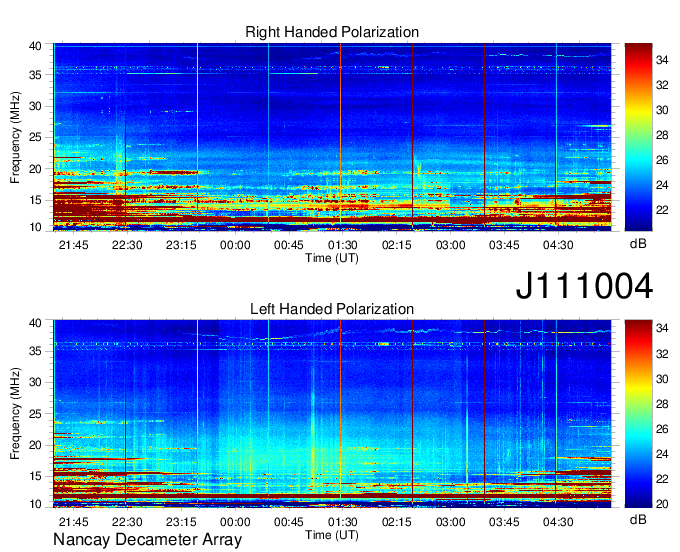
Task: Click the 00:00 time tick of Left Handed plot
Action: (x=235, y=522)
